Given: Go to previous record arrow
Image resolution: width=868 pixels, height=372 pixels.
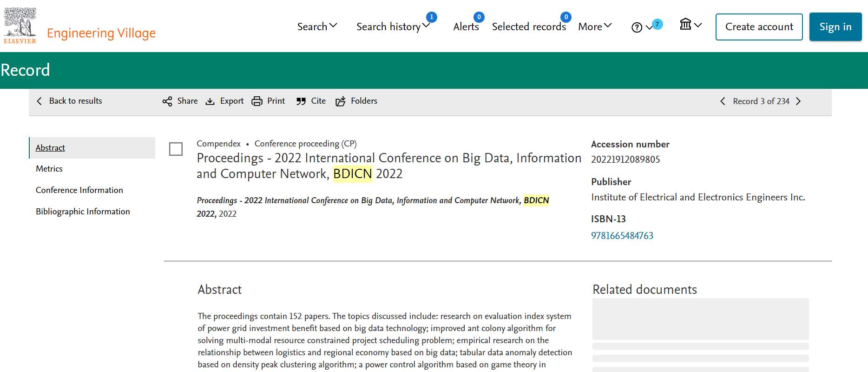Looking at the screenshot, I should click(x=723, y=101).
